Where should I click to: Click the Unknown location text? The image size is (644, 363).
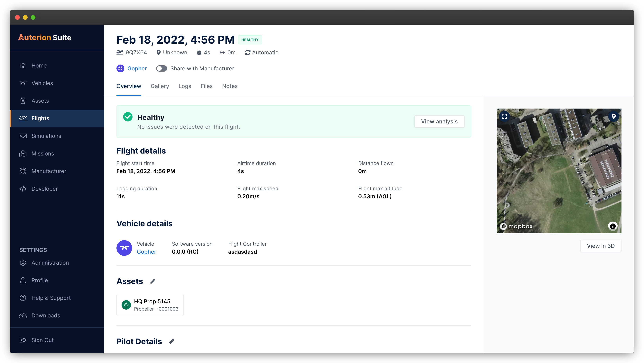175,52
